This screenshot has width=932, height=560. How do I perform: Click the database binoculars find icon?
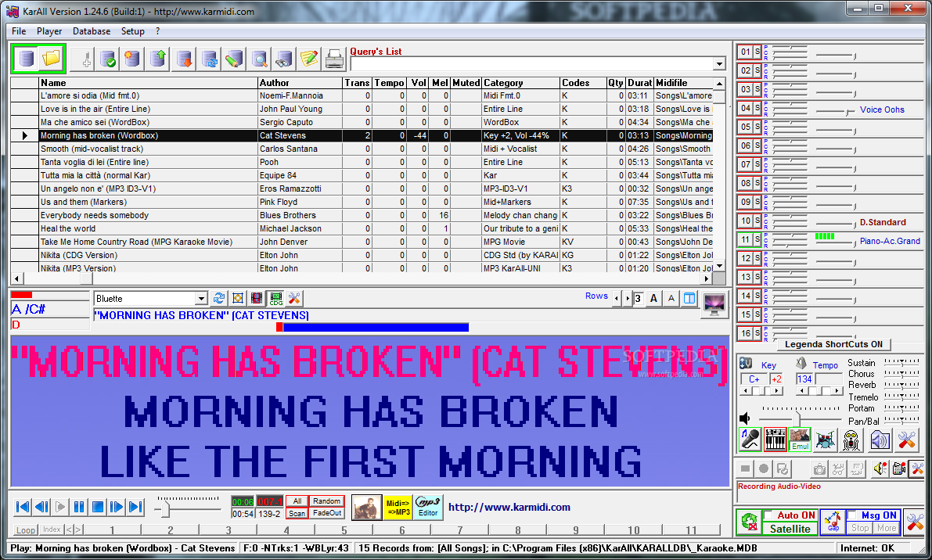click(x=284, y=59)
